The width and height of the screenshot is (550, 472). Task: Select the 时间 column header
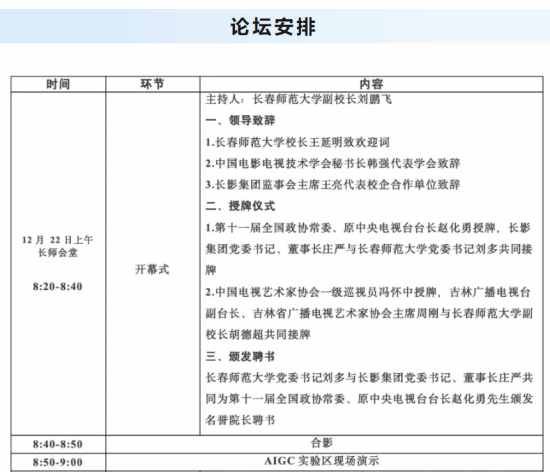[58, 84]
